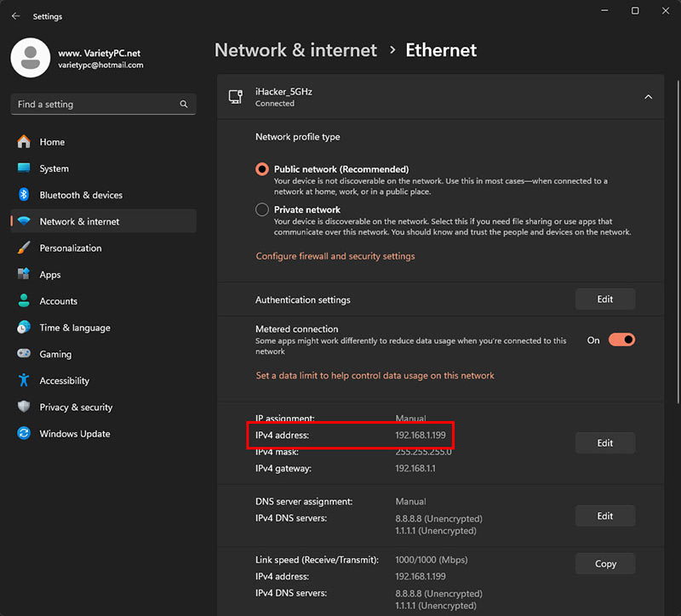
Task: Edit DNS server assignment
Action: (x=605, y=516)
